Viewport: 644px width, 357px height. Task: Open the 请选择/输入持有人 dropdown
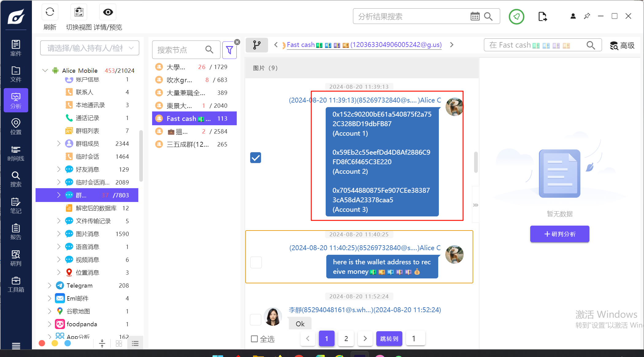pos(90,48)
